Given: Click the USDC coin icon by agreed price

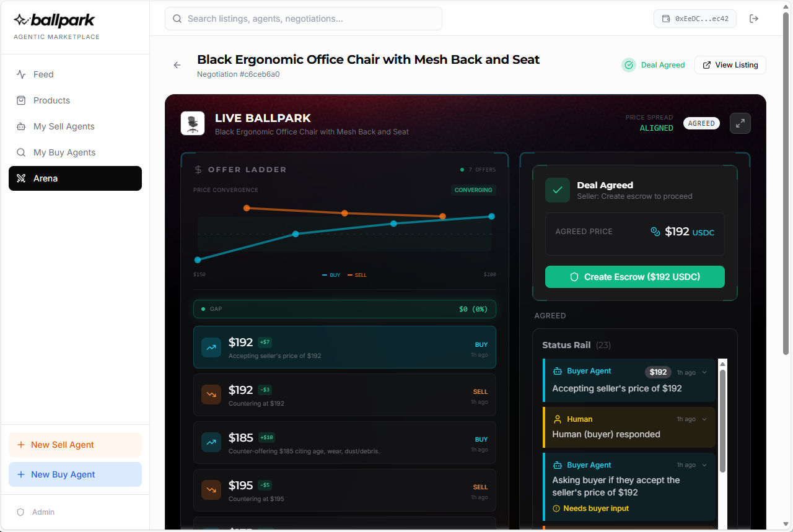Looking at the screenshot, I should coord(655,232).
